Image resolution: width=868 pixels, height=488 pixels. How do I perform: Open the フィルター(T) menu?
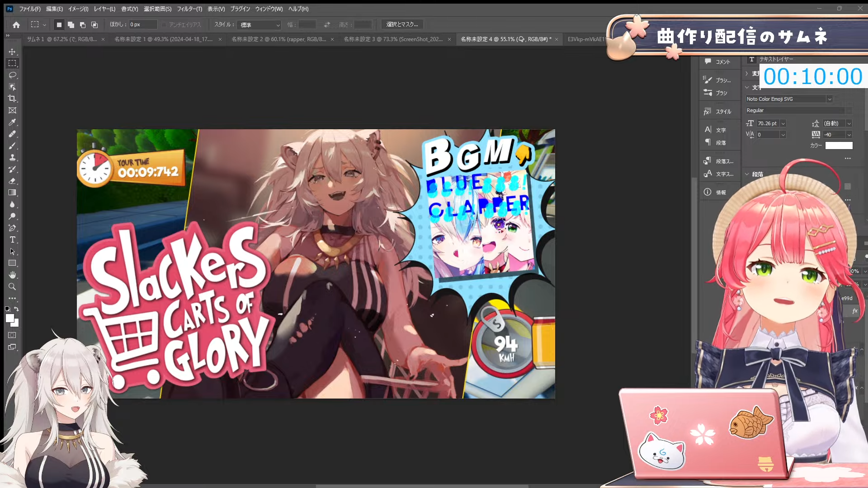click(189, 9)
